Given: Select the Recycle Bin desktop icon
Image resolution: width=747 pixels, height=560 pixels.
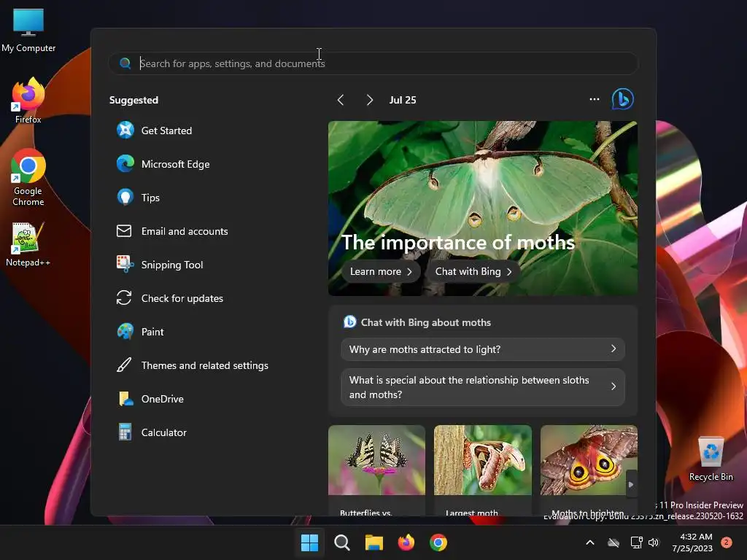Looking at the screenshot, I should (711, 459).
